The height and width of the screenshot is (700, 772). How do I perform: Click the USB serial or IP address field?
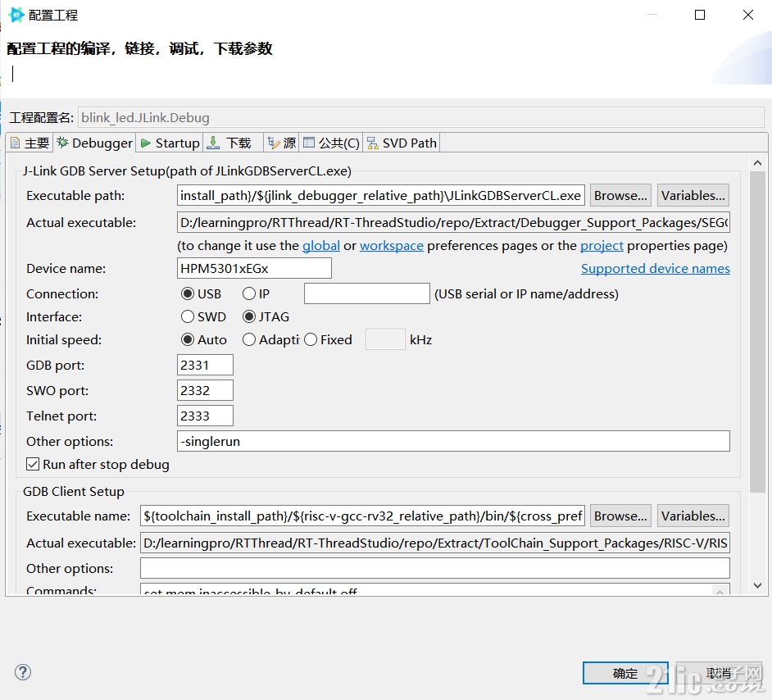tap(367, 293)
